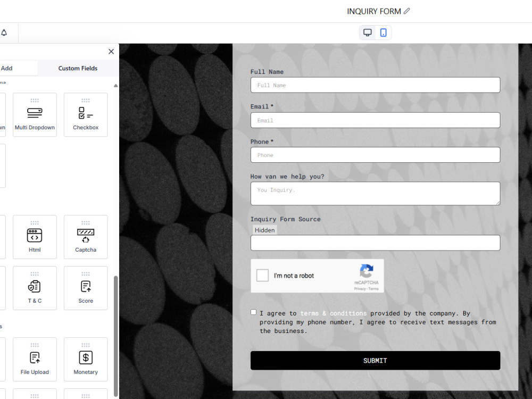Add a Score element
This screenshot has width=532, height=399.
tap(86, 288)
